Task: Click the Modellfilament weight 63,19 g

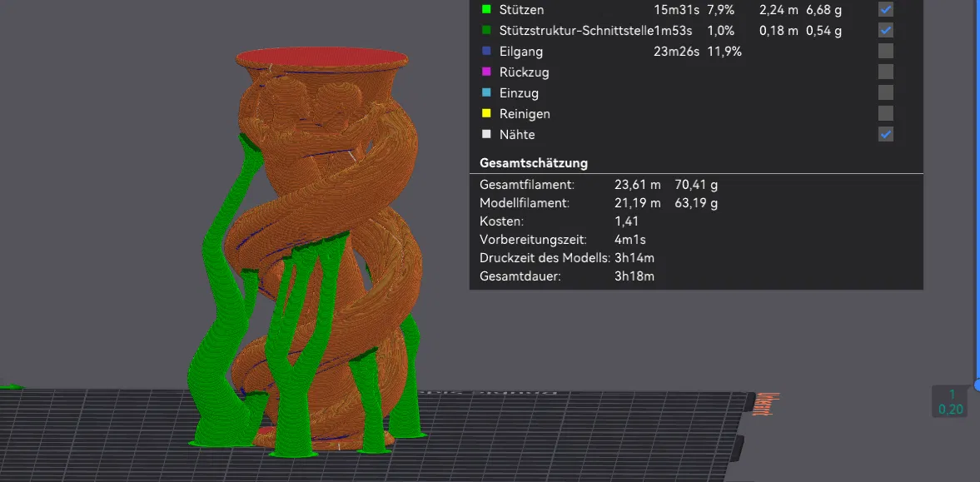Action: [x=696, y=203]
